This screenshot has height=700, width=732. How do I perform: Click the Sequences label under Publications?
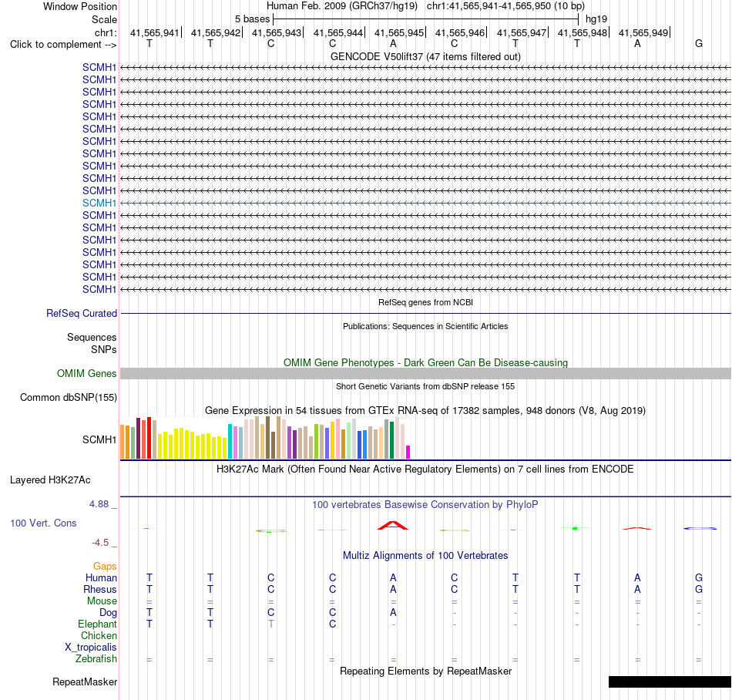point(92,337)
